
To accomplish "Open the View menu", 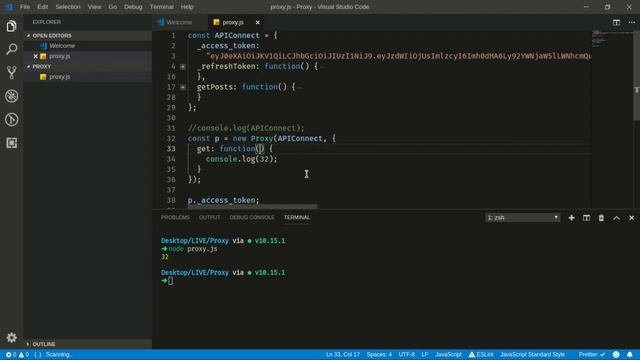I will click(x=94, y=7).
